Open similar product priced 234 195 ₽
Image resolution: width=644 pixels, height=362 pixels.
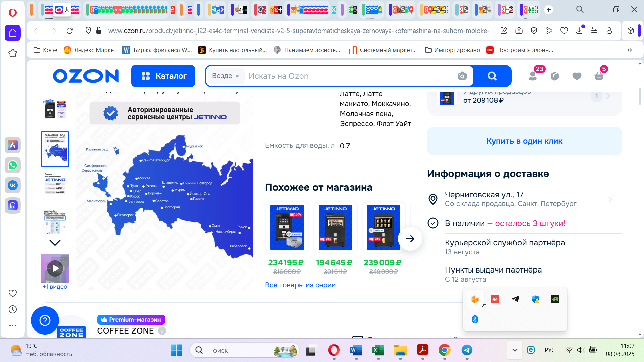click(x=287, y=228)
